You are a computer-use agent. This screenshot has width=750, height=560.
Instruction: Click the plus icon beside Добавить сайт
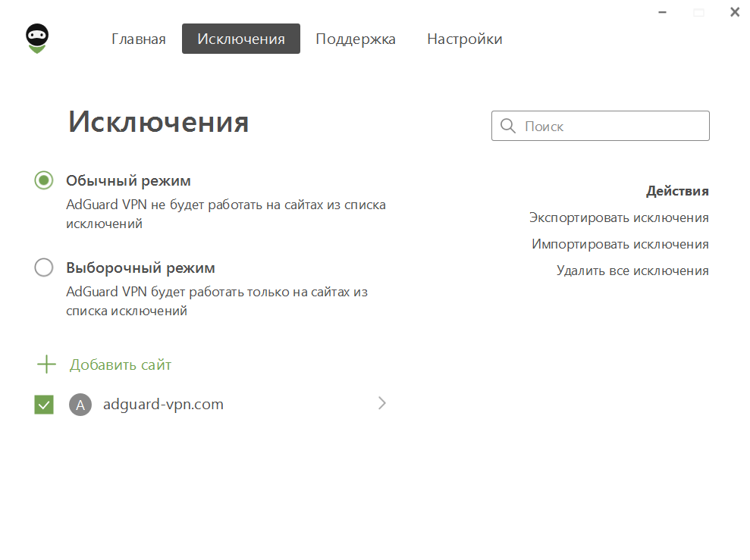pyautogui.click(x=46, y=364)
